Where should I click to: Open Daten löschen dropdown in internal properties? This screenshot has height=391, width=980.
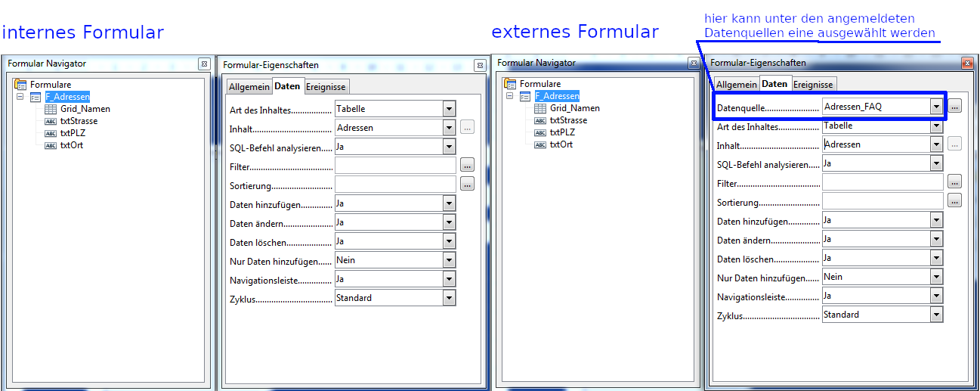point(449,241)
